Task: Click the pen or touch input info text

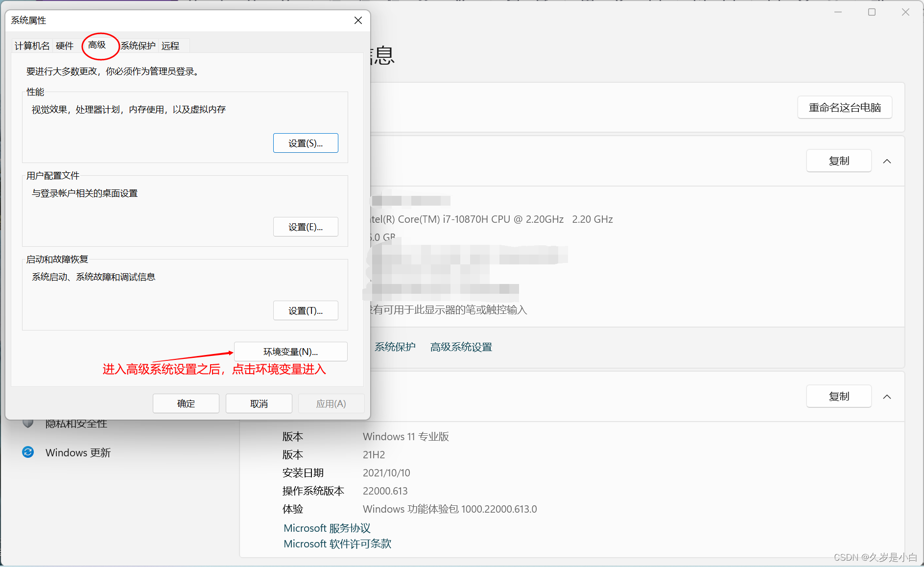Action: 449,310
